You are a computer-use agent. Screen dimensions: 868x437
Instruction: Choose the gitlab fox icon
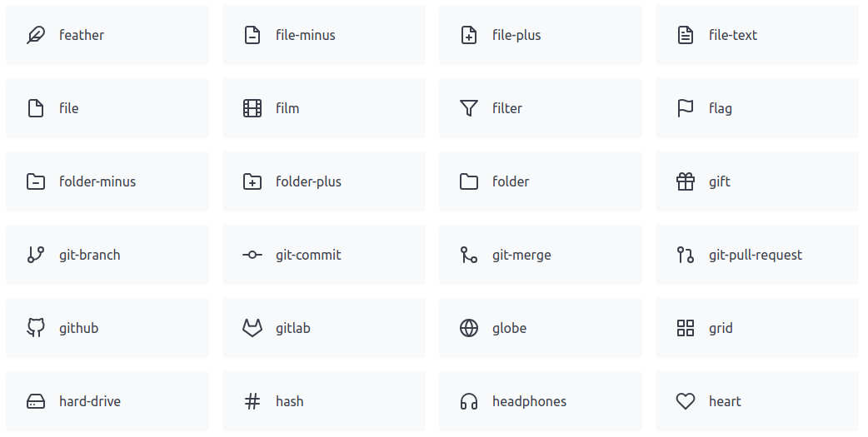(252, 328)
